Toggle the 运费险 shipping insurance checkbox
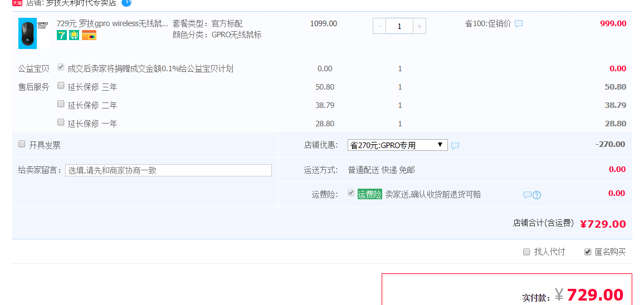This screenshot has width=644, height=305. pos(351,193)
